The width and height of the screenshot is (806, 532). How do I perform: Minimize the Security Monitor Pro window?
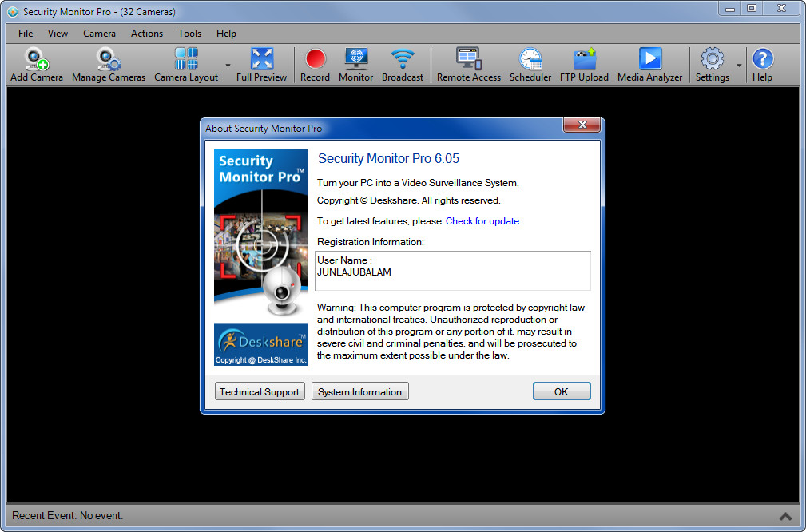pyautogui.click(x=730, y=9)
